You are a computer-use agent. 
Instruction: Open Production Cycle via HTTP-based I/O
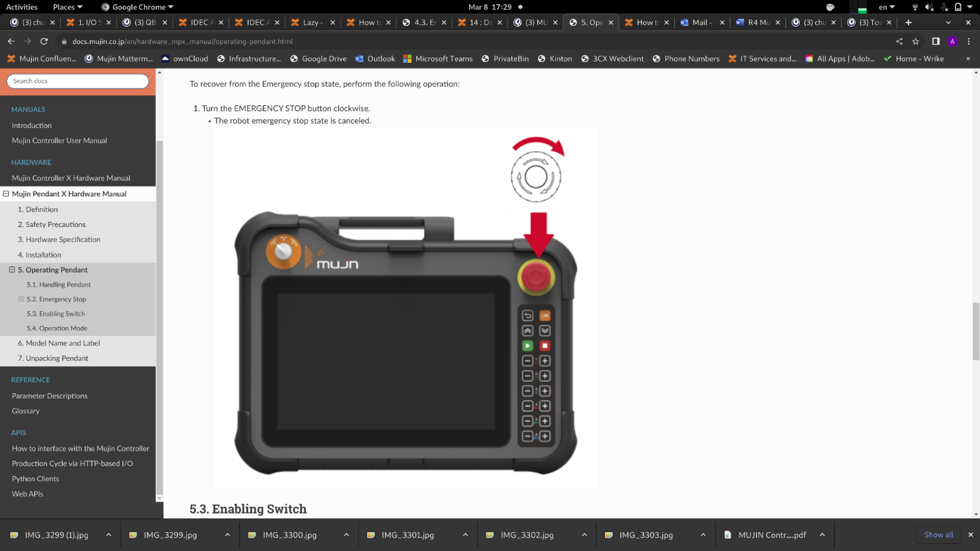pos(72,464)
